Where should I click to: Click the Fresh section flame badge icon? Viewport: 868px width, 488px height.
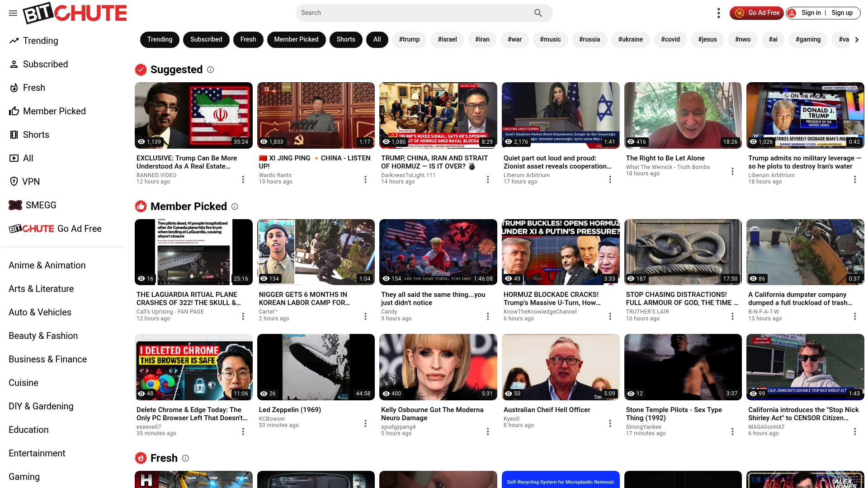[x=141, y=458]
